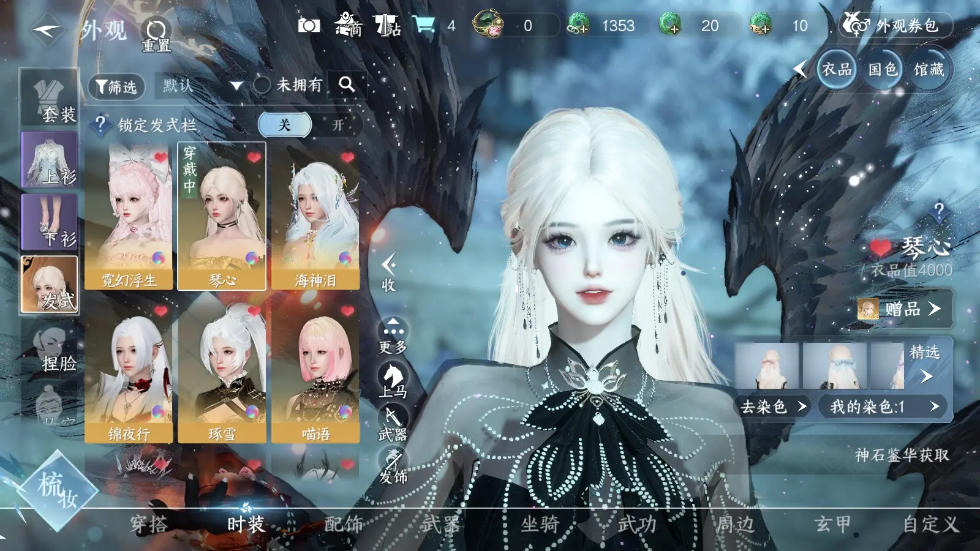The image size is (980, 551).
Task: Select the 发式 hairstyle category
Action: tap(50, 284)
